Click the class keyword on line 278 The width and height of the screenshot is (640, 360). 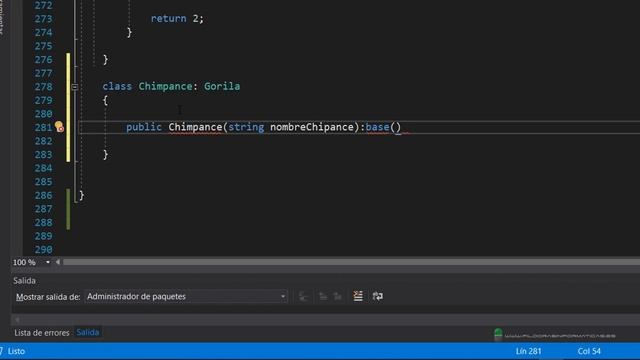117,87
